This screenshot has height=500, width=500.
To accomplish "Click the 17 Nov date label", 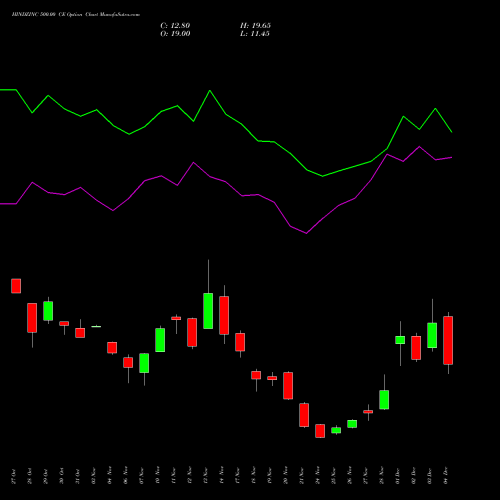I will coord(237,476).
